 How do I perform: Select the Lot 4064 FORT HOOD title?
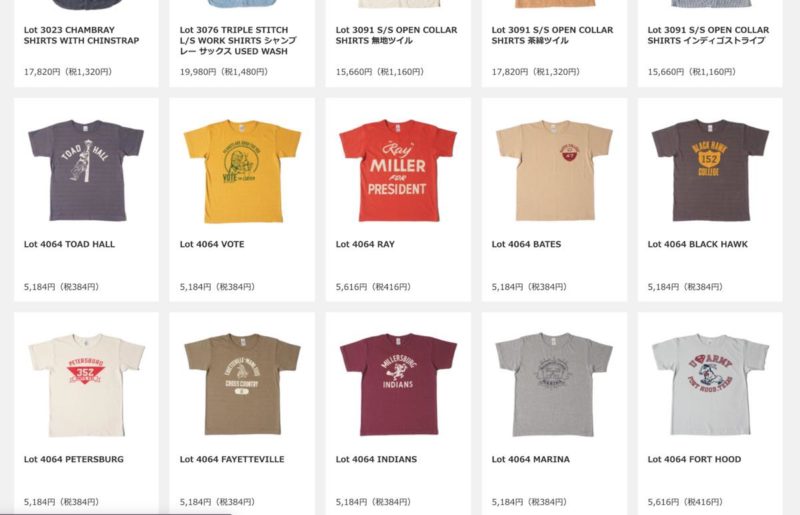click(x=694, y=459)
